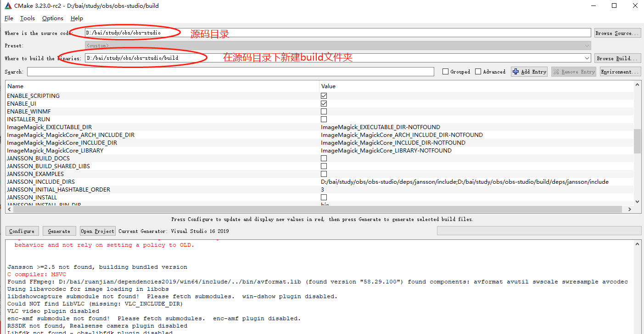644x334 pixels.
Task: Click output log scroll up arrow
Action: click(637, 243)
